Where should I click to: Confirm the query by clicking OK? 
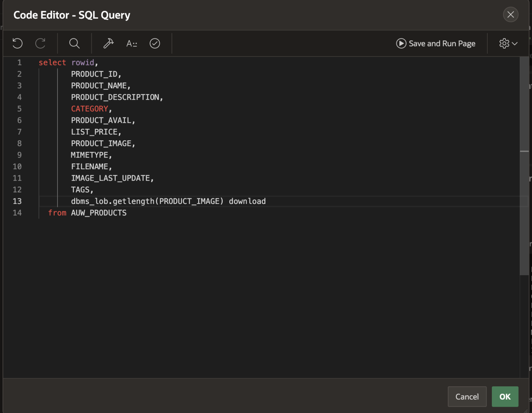click(505, 396)
